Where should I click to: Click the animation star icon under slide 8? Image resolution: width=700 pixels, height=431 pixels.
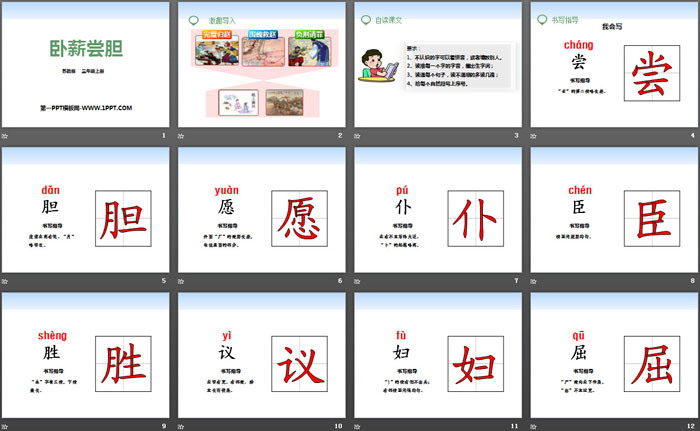(533, 281)
